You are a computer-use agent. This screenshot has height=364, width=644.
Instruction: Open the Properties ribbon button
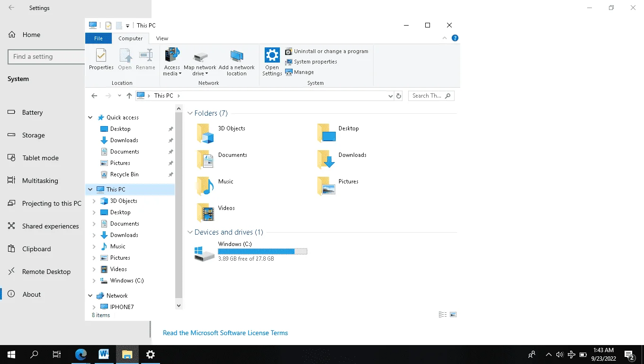coord(101,60)
